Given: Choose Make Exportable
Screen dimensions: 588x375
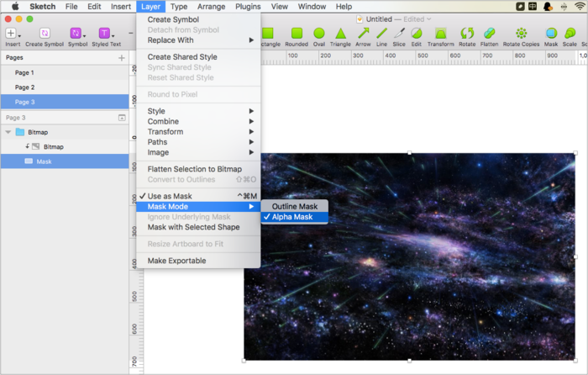Looking at the screenshot, I should (198, 261).
